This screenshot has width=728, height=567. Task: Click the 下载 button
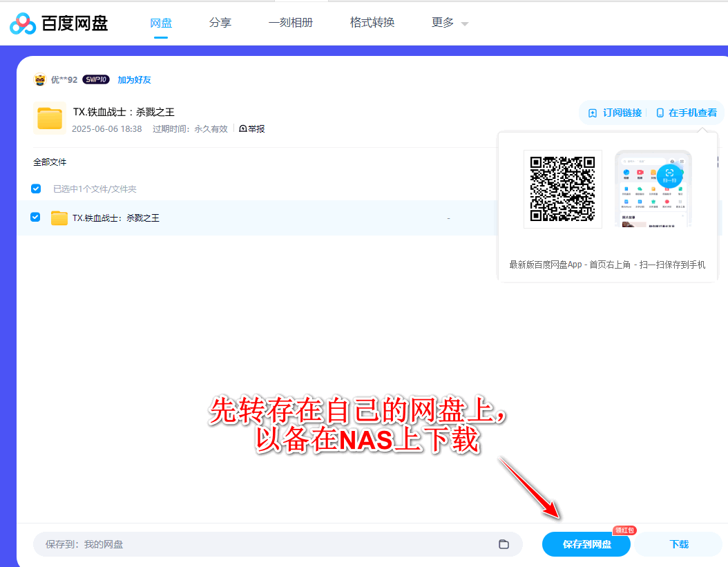tap(679, 544)
